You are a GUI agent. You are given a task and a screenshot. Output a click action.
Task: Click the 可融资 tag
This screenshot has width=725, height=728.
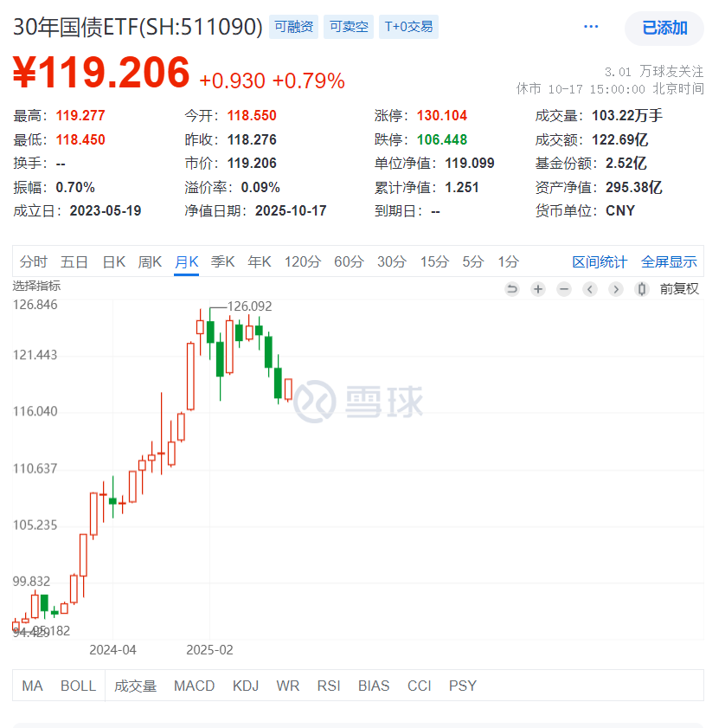coord(293,27)
